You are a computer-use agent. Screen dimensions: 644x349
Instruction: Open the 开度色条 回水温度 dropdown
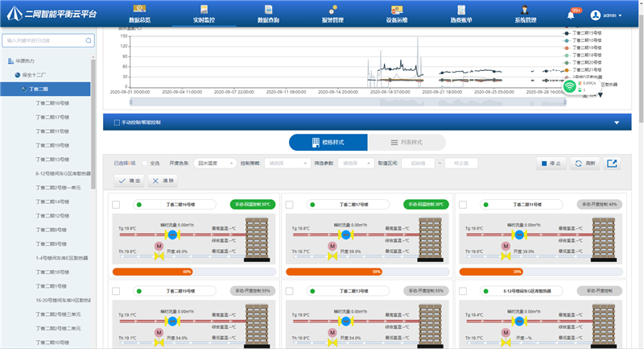pyautogui.click(x=215, y=163)
